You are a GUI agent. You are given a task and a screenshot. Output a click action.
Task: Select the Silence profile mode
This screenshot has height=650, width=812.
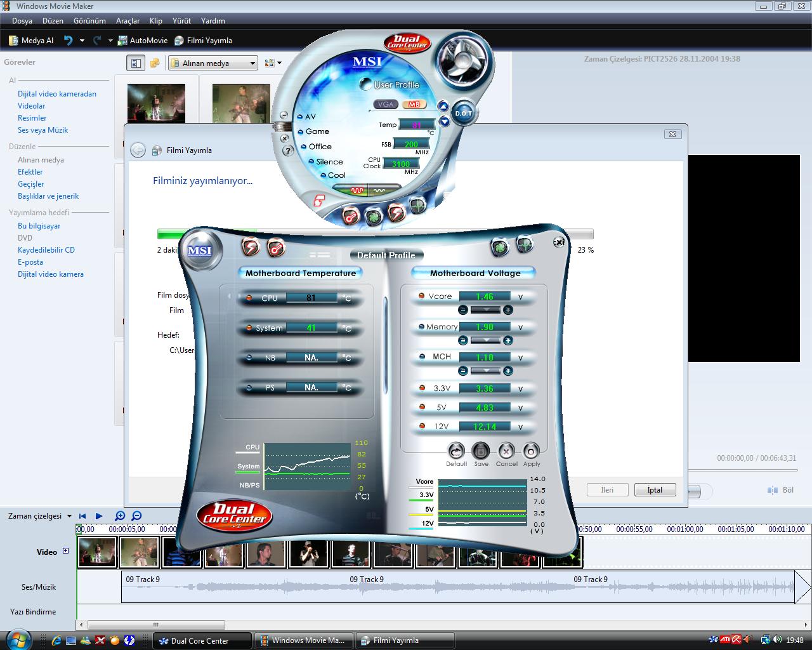click(x=326, y=162)
